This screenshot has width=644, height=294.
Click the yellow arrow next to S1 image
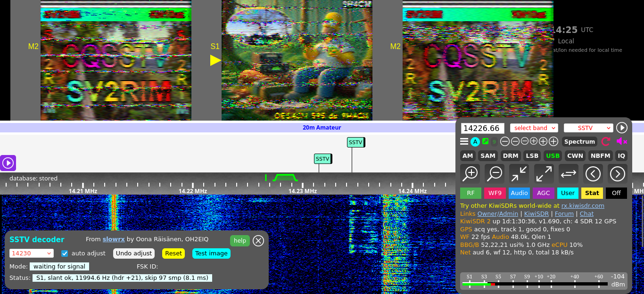pos(215,60)
